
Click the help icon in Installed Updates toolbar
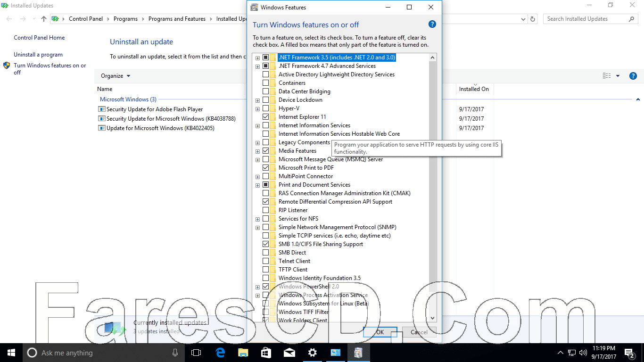coord(633,76)
